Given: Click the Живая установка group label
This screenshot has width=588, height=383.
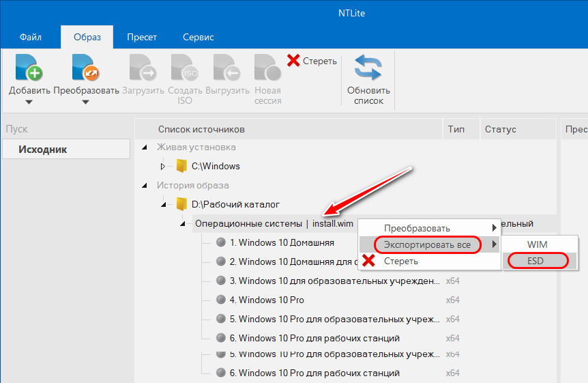Looking at the screenshot, I should click(196, 147).
